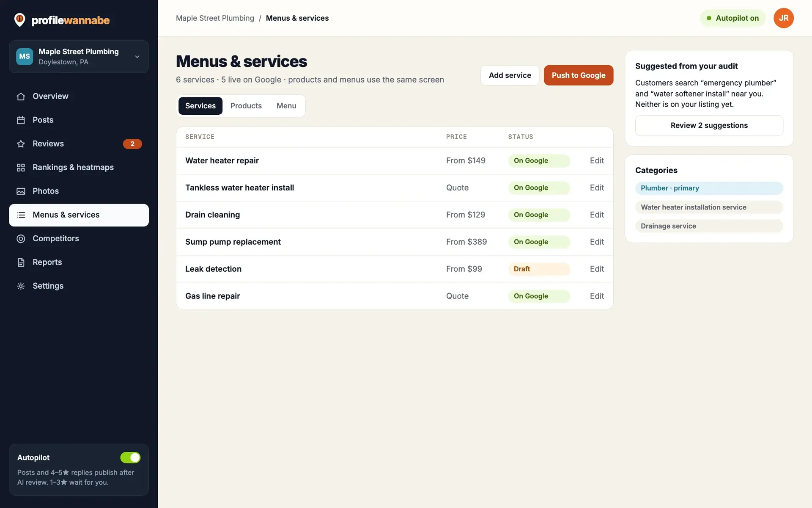812x508 pixels.
Task: Click the From $389 price cell
Action: pos(466,242)
